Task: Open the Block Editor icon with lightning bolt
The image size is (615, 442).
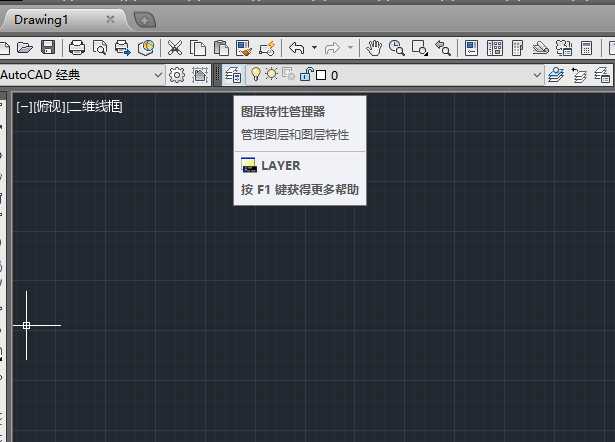Action: click(267, 48)
